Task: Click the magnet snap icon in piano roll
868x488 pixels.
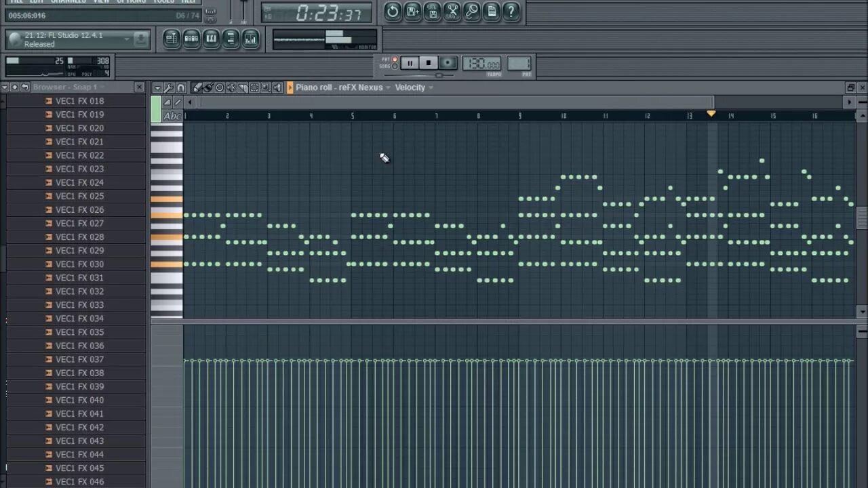Action: [180, 87]
